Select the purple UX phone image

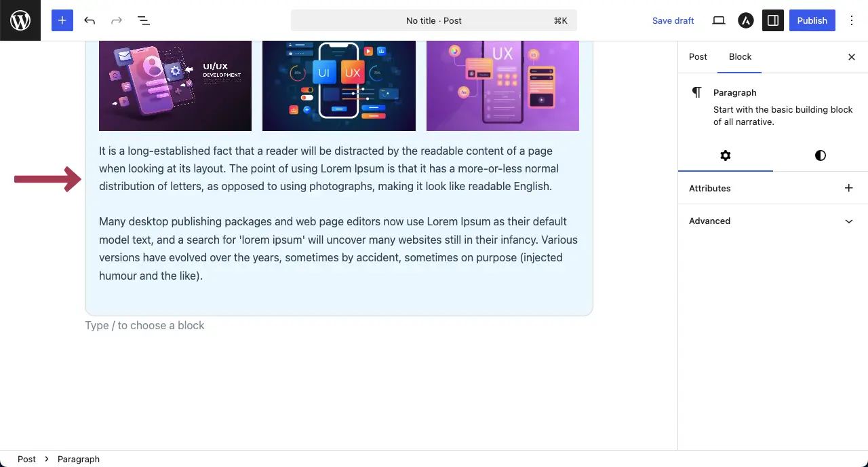pos(502,86)
